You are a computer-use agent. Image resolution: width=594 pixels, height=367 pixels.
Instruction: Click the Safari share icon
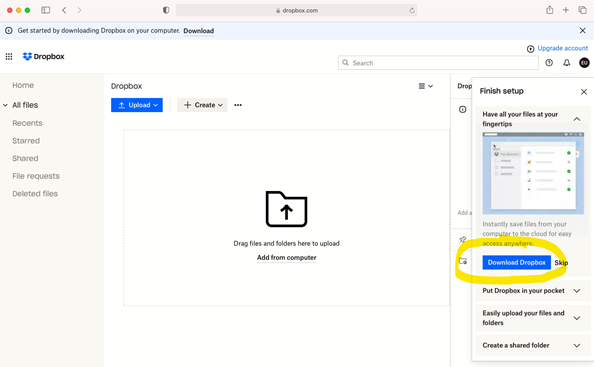pyautogui.click(x=550, y=10)
